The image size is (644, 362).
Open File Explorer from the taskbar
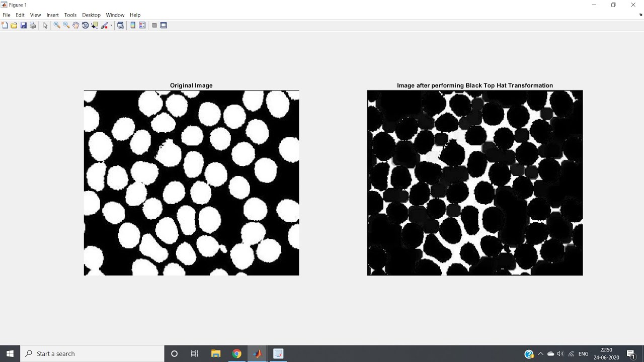[x=216, y=353]
